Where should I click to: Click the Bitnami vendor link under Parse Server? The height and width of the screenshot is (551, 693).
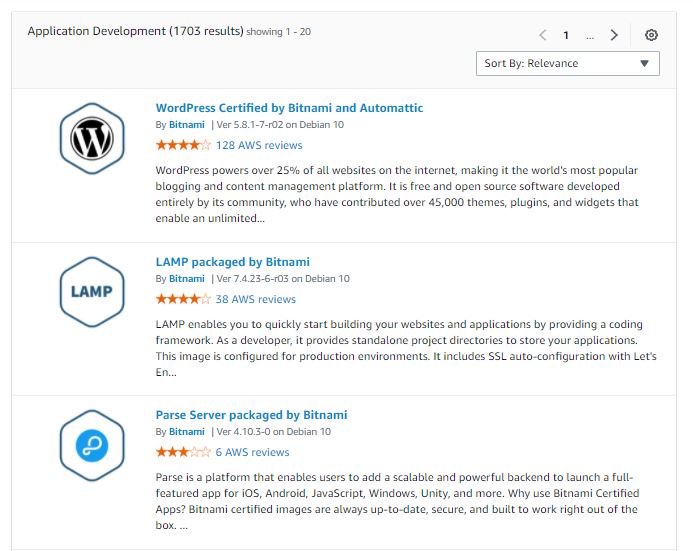click(187, 432)
